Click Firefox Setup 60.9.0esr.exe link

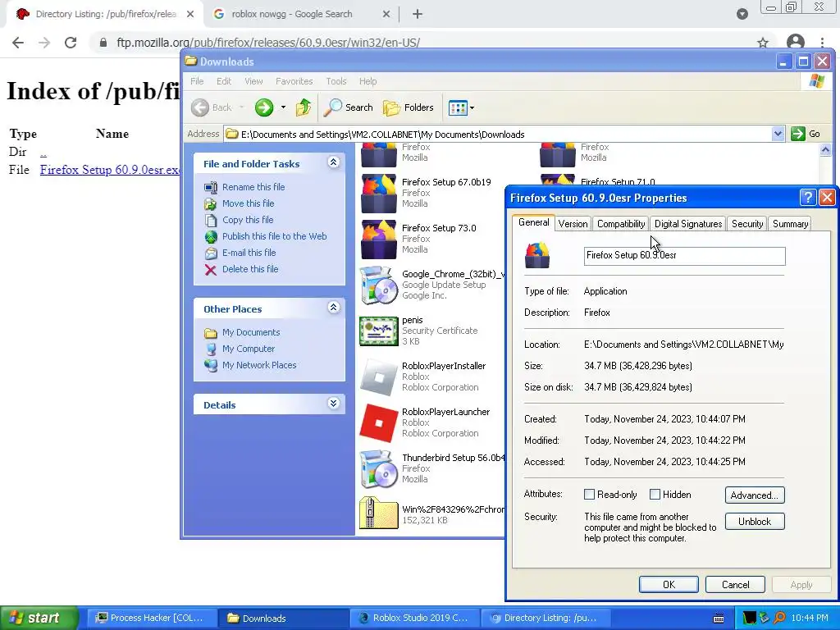[x=110, y=170]
